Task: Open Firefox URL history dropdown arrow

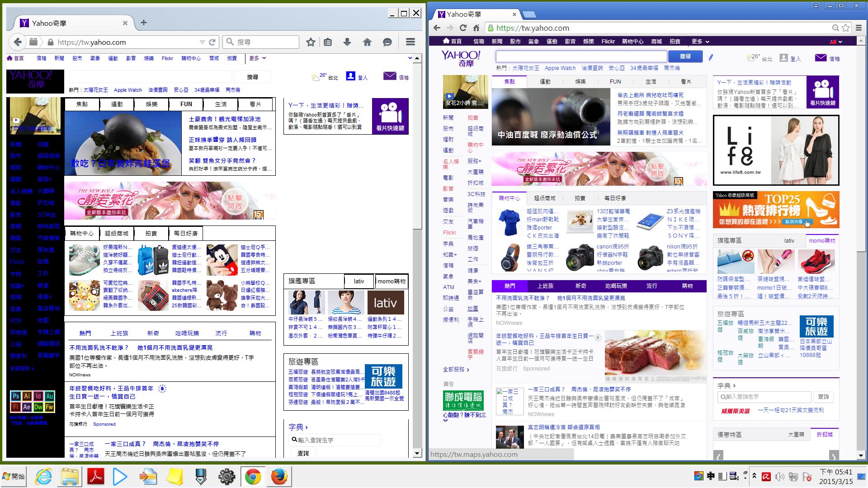Action: click(x=202, y=42)
